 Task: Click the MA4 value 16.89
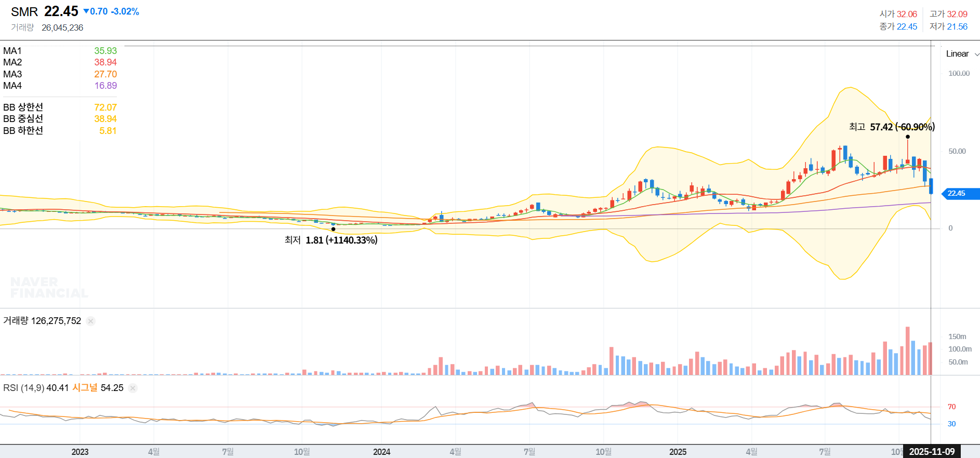(x=105, y=86)
